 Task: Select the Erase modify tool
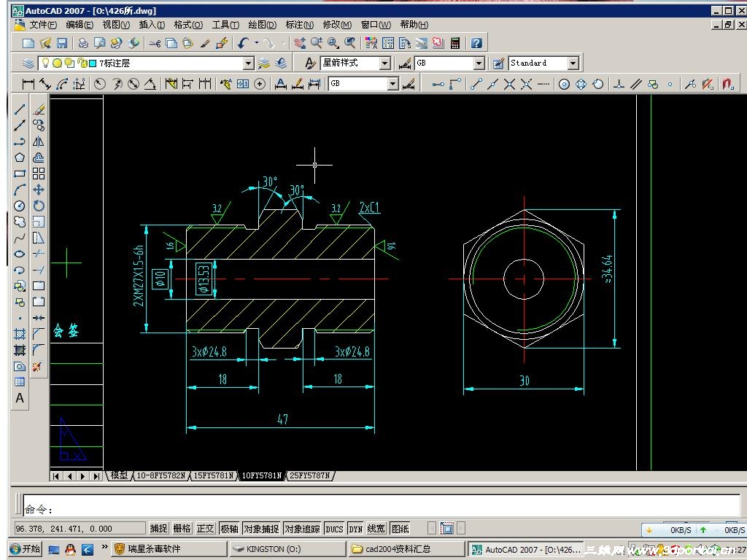[39, 109]
